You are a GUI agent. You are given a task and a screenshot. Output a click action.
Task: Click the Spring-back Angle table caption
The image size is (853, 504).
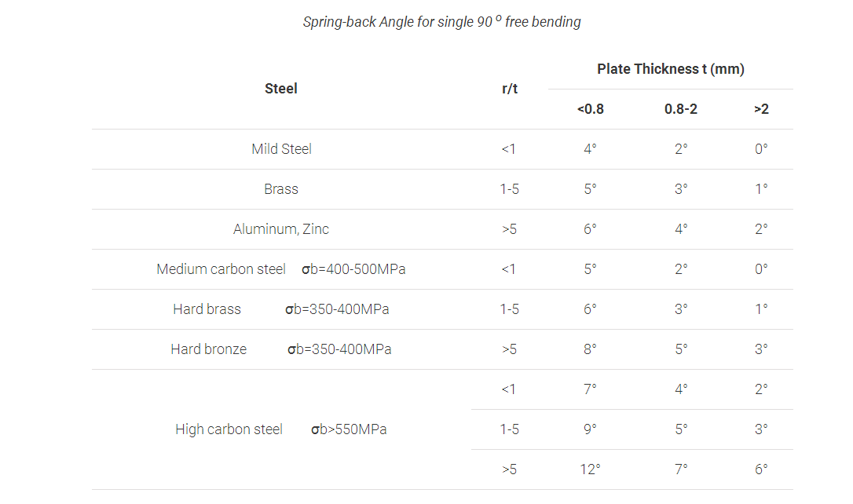(x=442, y=22)
